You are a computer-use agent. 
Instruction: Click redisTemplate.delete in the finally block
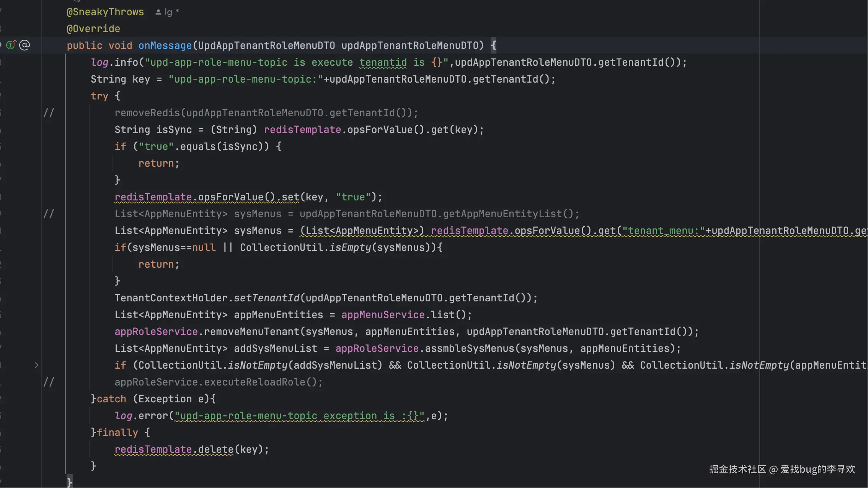coord(174,449)
